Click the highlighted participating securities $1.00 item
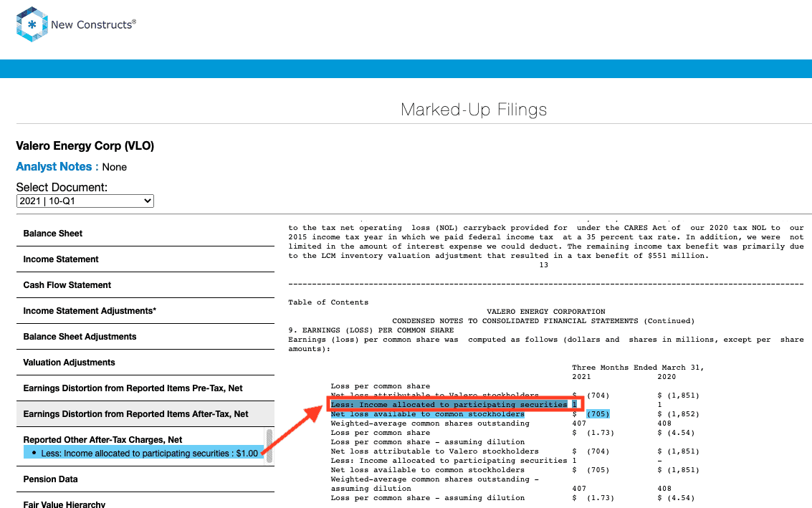This screenshot has height=508, width=812. click(x=144, y=453)
